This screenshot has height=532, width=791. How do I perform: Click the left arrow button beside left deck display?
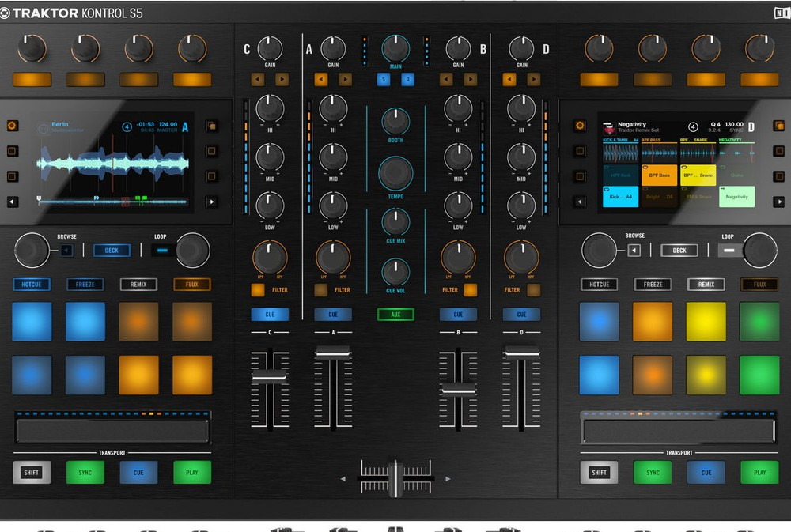tap(13, 202)
